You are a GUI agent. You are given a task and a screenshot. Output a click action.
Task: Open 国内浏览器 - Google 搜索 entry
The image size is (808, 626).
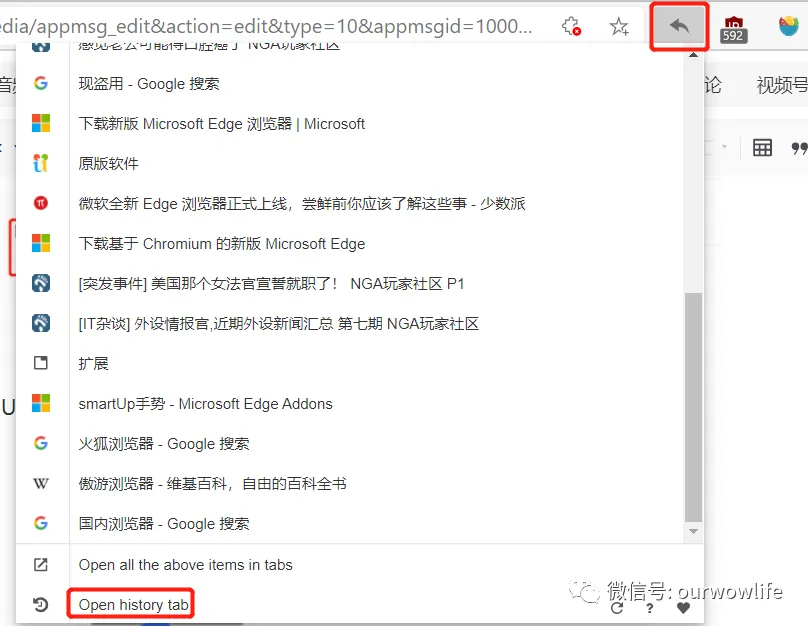[164, 523]
